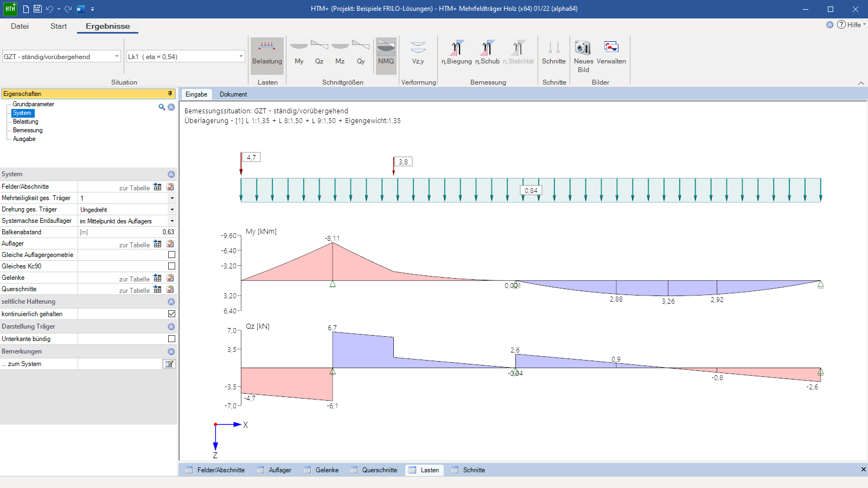Close the bottom table panel
868x488 pixels.
click(863, 470)
